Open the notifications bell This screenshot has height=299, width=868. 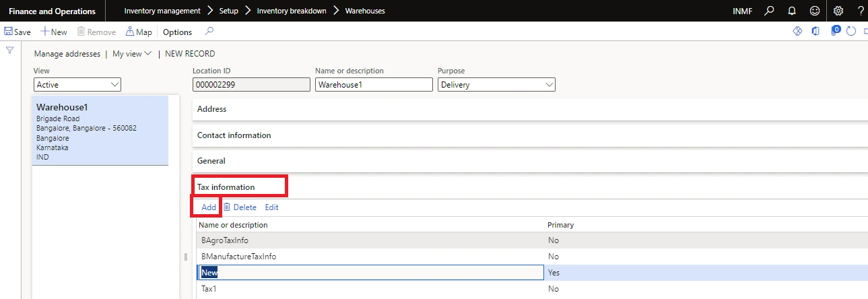point(793,11)
